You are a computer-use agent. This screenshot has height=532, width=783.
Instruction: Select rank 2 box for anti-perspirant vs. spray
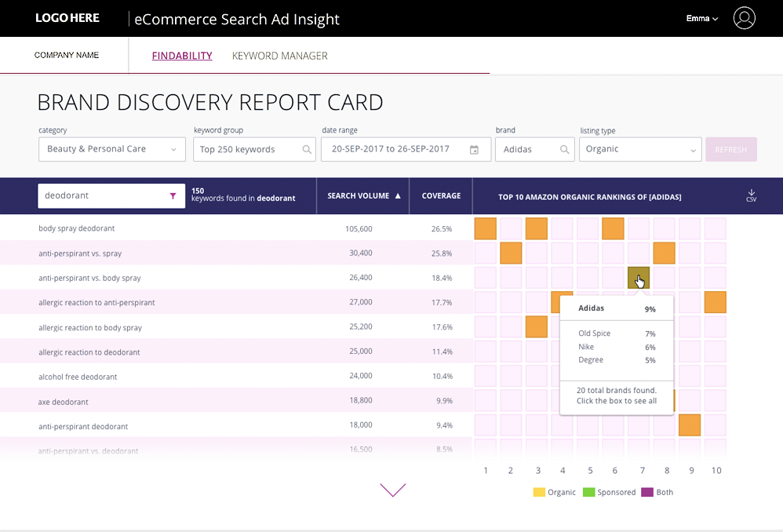point(511,253)
